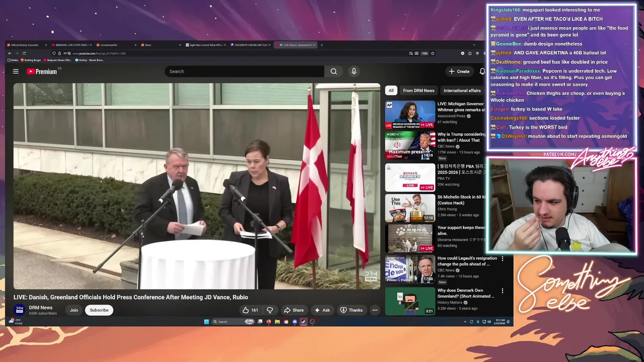Image resolution: width=644 pixels, height=362 pixels.
Task: Open Steam from the taskbar
Action: click(x=303, y=322)
